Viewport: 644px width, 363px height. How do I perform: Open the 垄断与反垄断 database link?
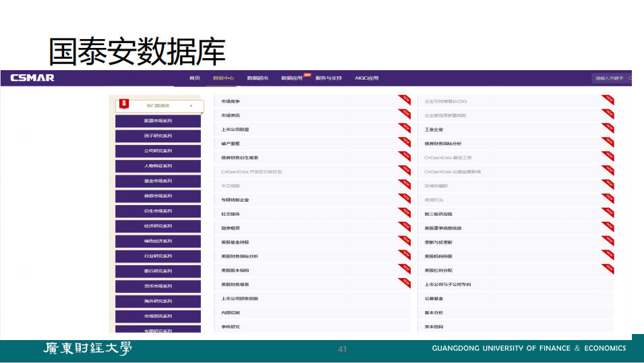pyautogui.click(x=438, y=242)
